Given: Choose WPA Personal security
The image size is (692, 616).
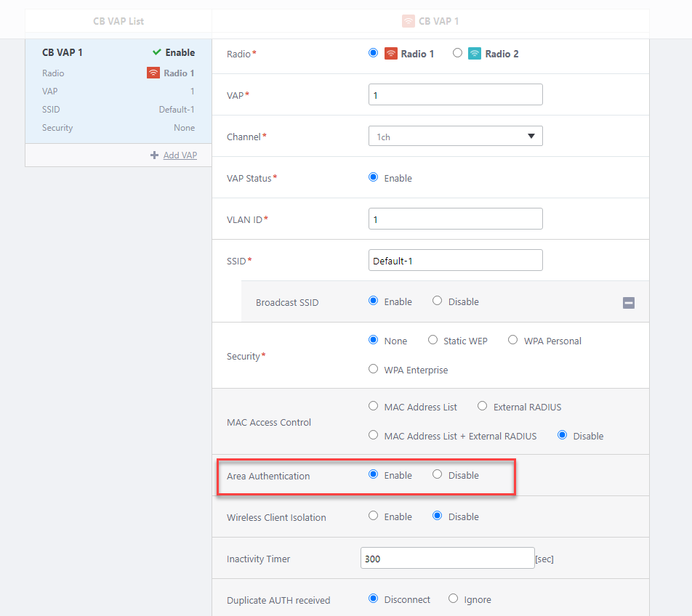Looking at the screenshot, I should (x=512, y=340).
